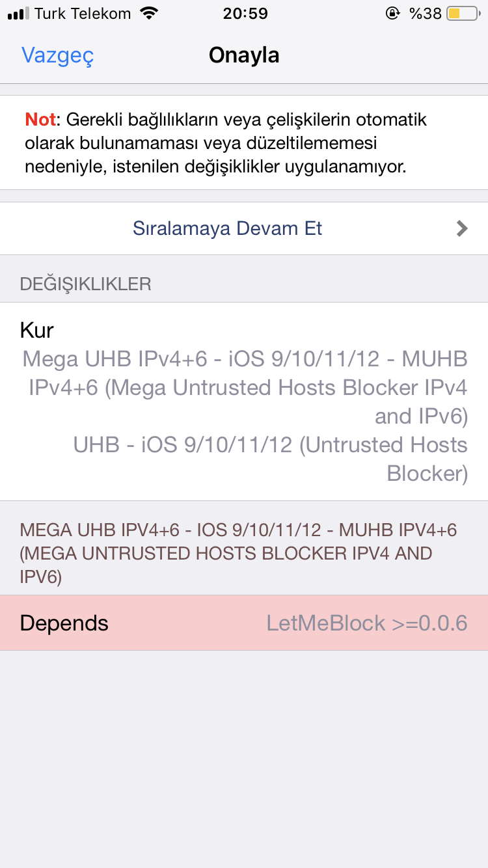Tap the cellular signal bars icon
This screenshot has height=868, width=488.
(19, 14)
